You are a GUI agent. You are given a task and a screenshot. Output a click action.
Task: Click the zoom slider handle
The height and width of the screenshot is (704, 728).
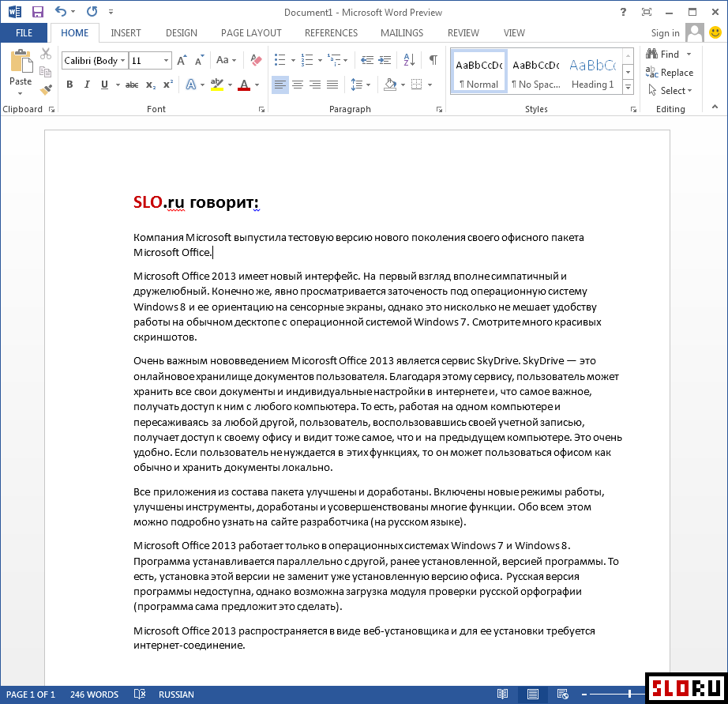click(629, 695)
